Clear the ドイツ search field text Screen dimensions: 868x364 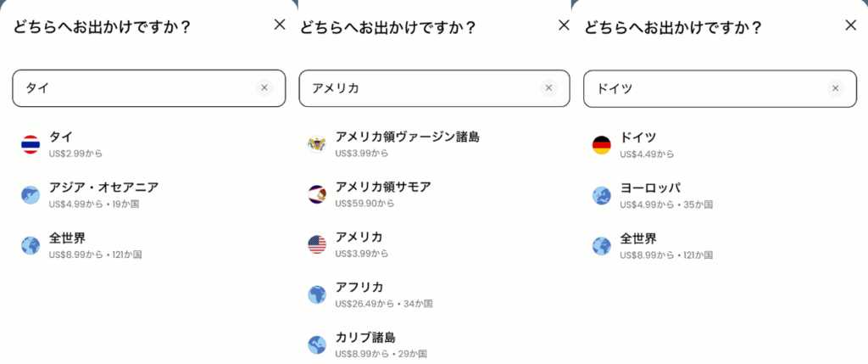point(835,87)
